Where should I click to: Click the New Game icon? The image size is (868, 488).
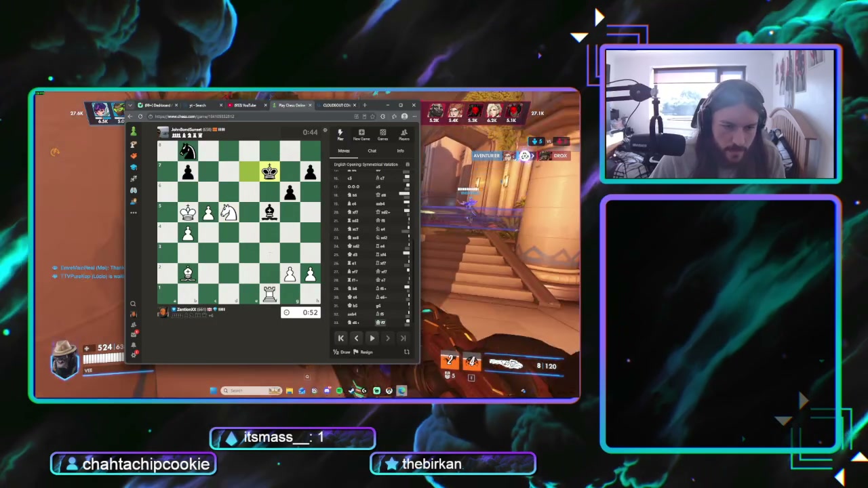click(361, 135)
